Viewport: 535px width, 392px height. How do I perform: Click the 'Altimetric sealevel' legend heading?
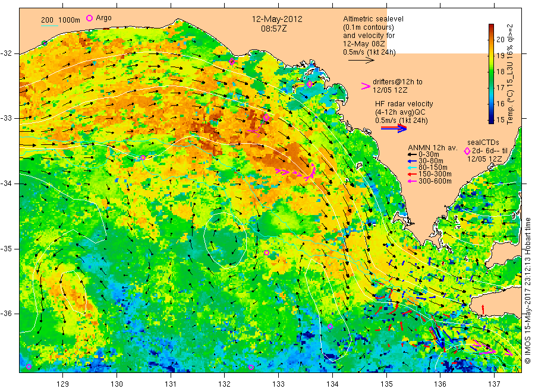point(373,19)
